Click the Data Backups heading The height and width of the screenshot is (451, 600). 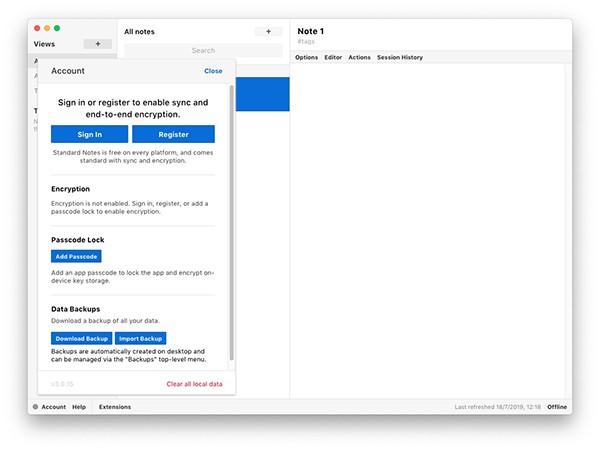coord(76,309)
